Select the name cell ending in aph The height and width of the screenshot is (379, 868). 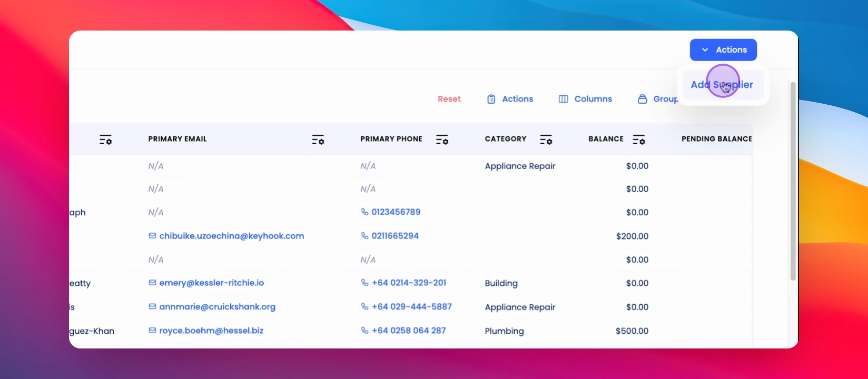(77, 213)
